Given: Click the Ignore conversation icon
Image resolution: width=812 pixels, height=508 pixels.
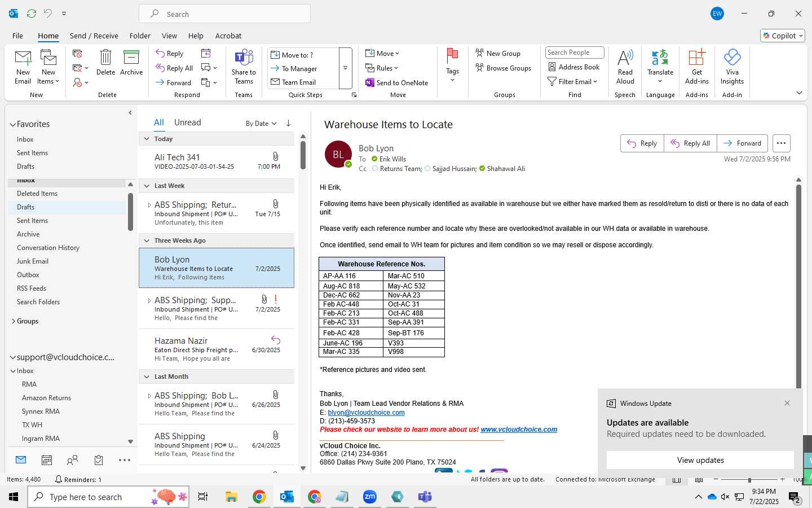Looking at the screenshot, I should click(78, 54).
